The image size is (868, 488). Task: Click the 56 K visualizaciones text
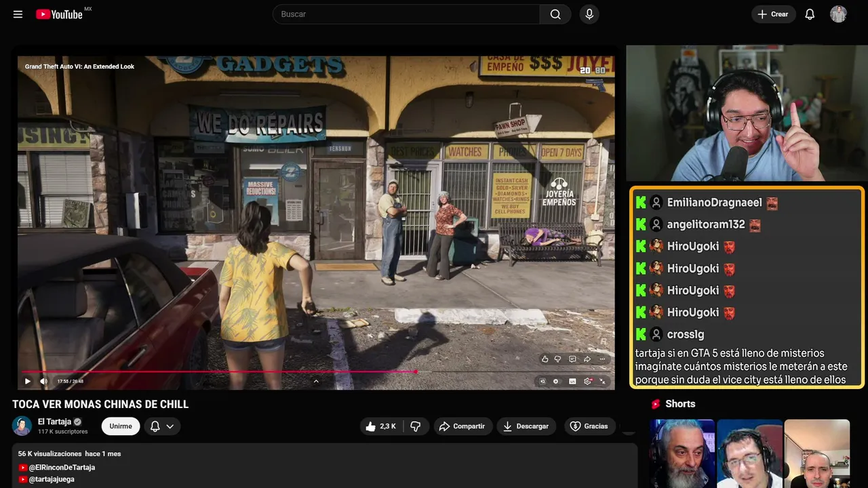coord(50,453)
